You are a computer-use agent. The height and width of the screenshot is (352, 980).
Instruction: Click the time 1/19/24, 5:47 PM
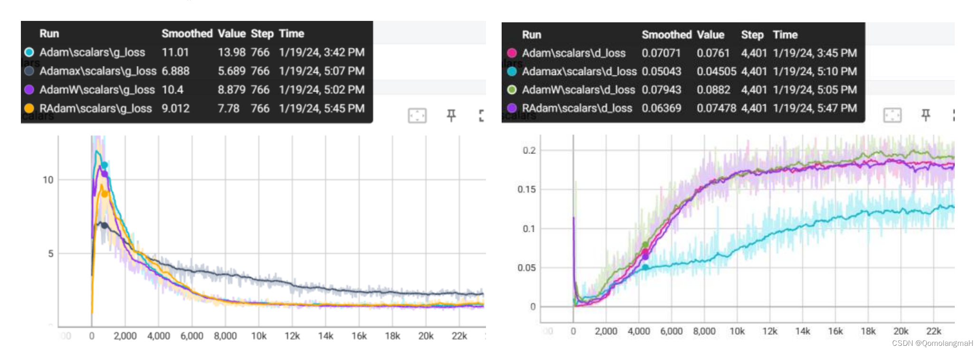tap(815, 108)
